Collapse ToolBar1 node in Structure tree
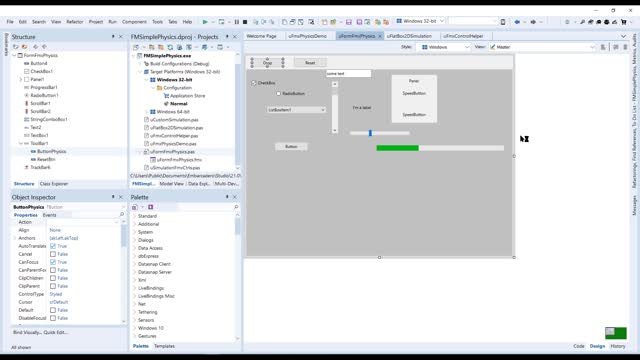Screen dimensions: 640x360 coord(21,143)
